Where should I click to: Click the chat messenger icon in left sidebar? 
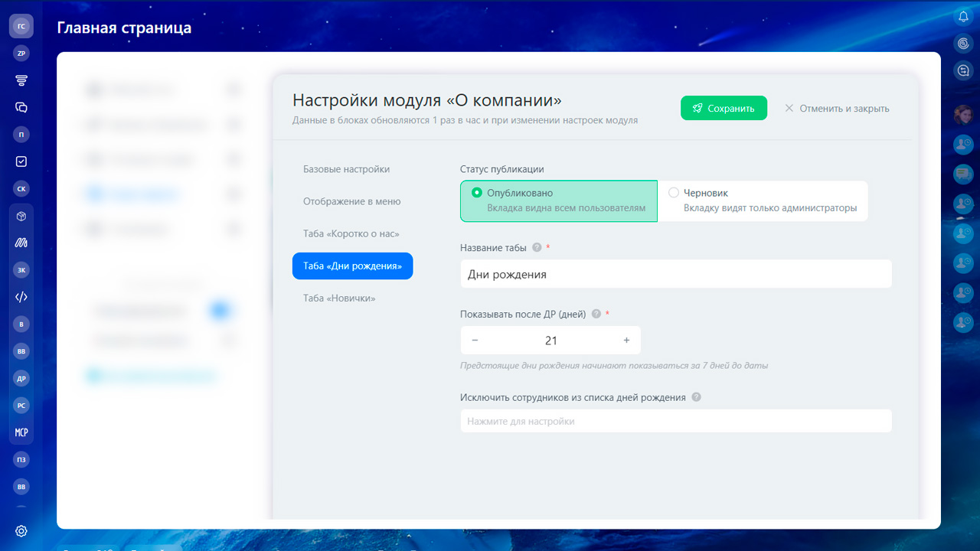coord(21,108)
